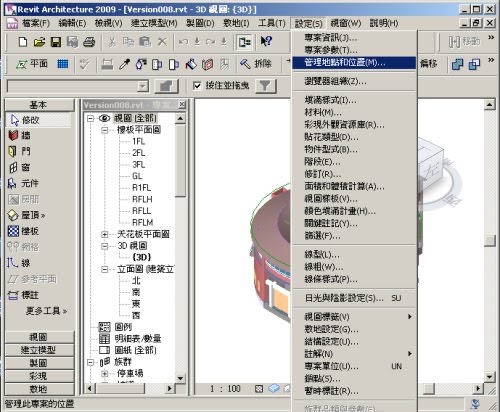Click project browser scroll right arrow
Viewport: 500px width, 412px height.
coord(170,388)
